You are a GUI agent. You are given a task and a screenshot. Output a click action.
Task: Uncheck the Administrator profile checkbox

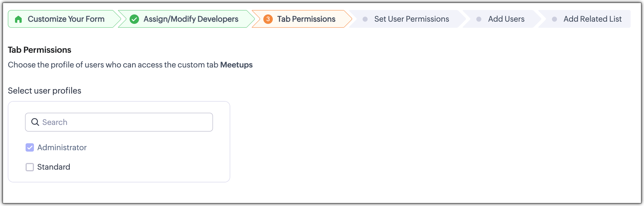tap(30, 147)
